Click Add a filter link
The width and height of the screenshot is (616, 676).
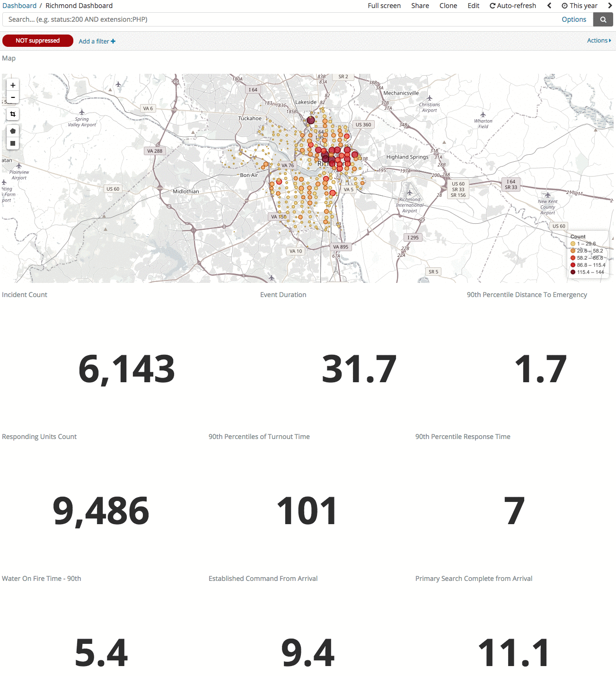97,41
